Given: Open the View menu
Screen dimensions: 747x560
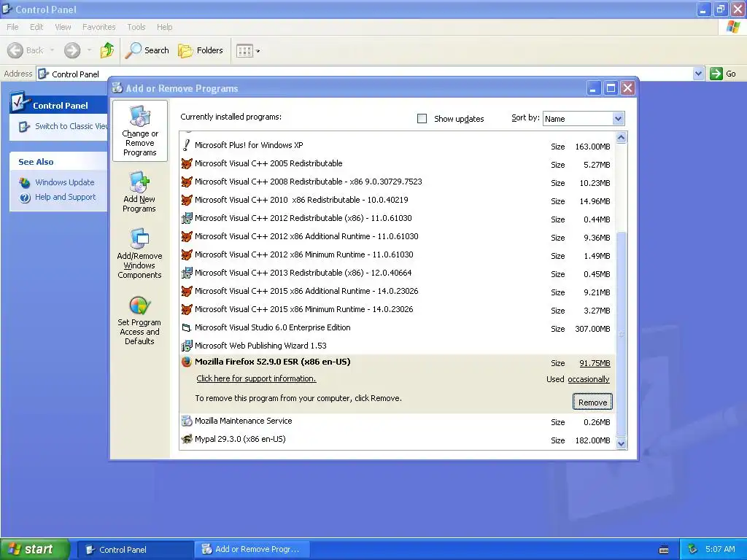Looking at the screenshot, I should (63, 27).
